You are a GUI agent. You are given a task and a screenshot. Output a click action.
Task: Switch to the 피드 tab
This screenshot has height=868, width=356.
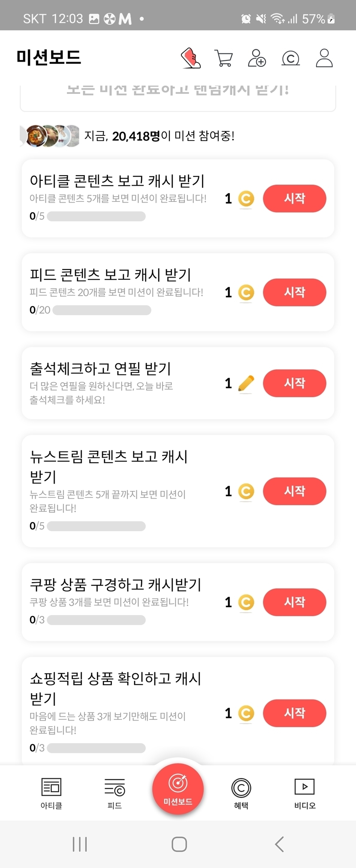click(x=115, y=793)
